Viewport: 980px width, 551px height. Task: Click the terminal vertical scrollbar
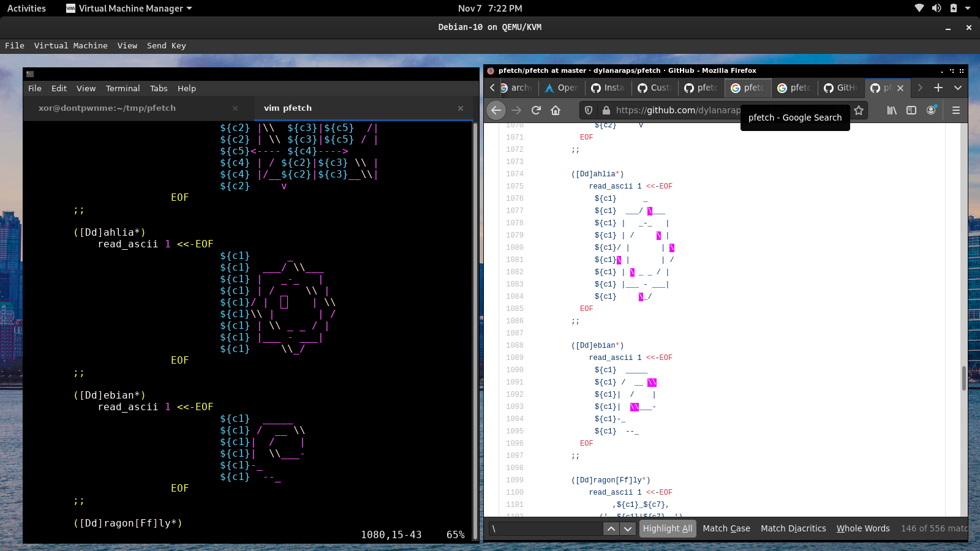[475, 331]
